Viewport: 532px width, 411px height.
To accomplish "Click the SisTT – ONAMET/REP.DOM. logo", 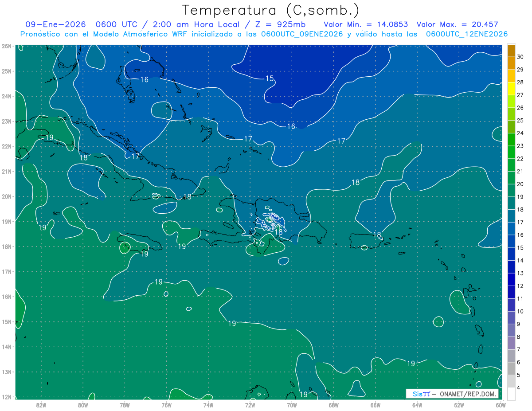I will coord(453,394).
